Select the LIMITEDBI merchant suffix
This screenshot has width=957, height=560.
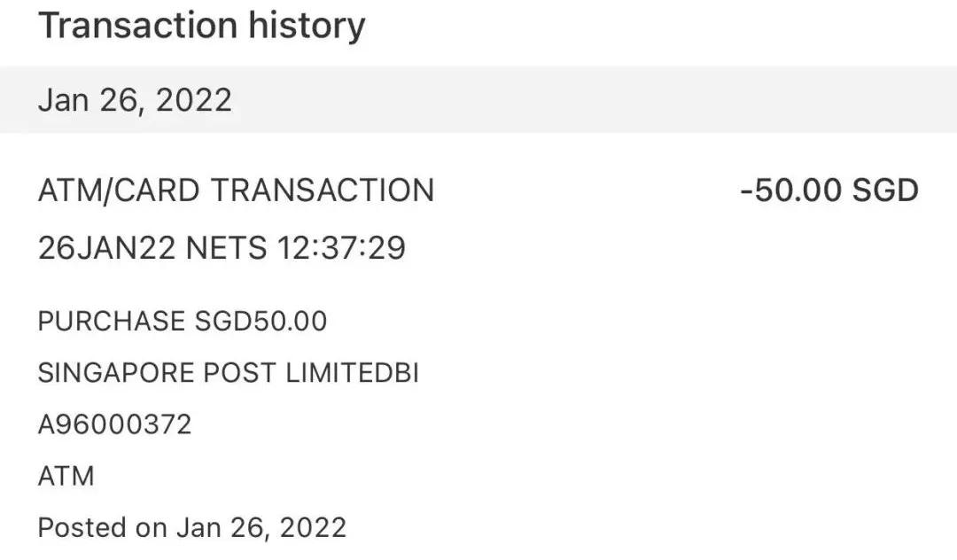point(353,374)
